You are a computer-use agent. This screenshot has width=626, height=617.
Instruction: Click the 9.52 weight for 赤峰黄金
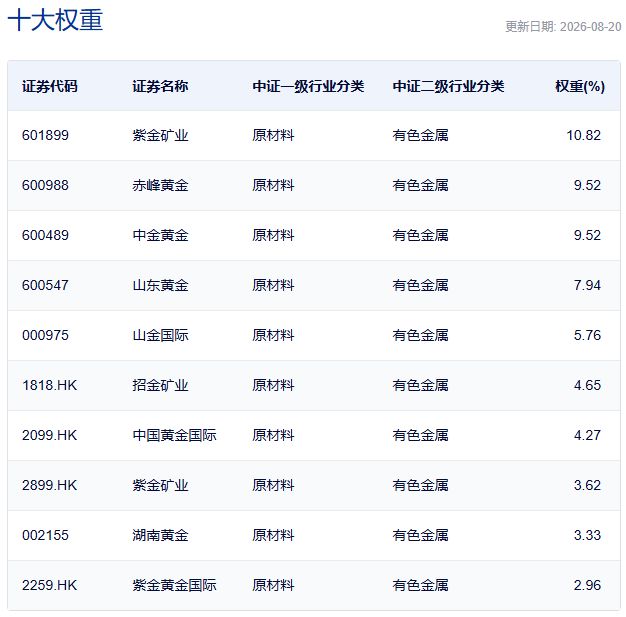click(587, 185)
